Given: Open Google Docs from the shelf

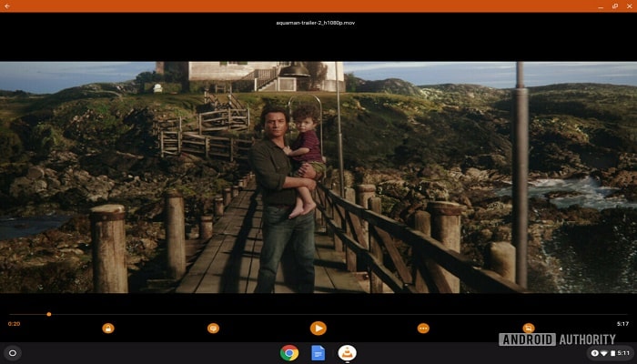Looking at the screenshot, I should pyautogui.click(x=318, y=353).
